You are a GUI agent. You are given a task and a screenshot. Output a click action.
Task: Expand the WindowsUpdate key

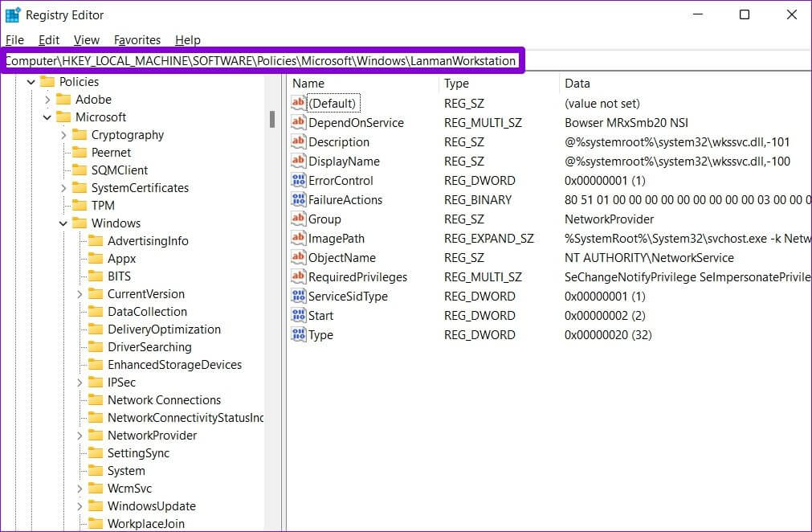point(80,506)
